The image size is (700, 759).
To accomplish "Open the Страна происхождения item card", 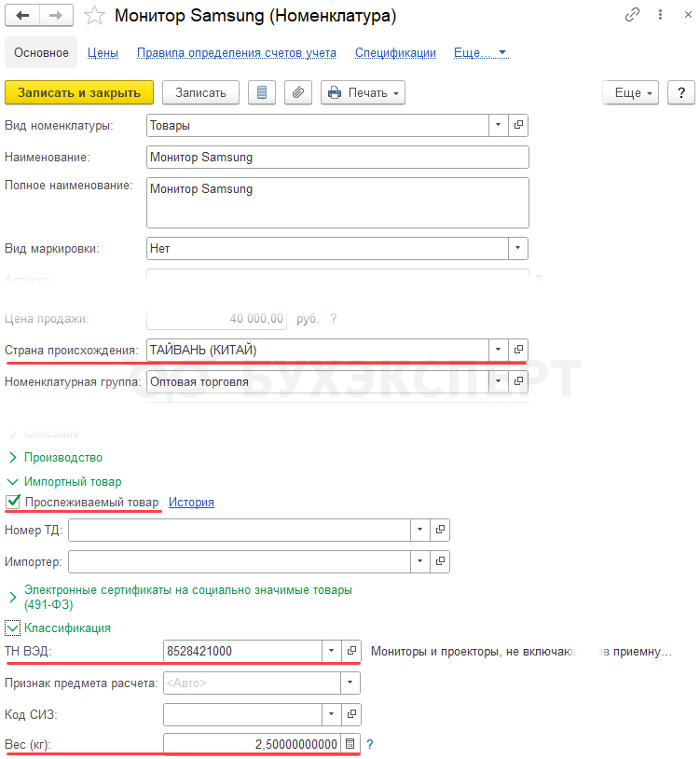I will [518, 350].
